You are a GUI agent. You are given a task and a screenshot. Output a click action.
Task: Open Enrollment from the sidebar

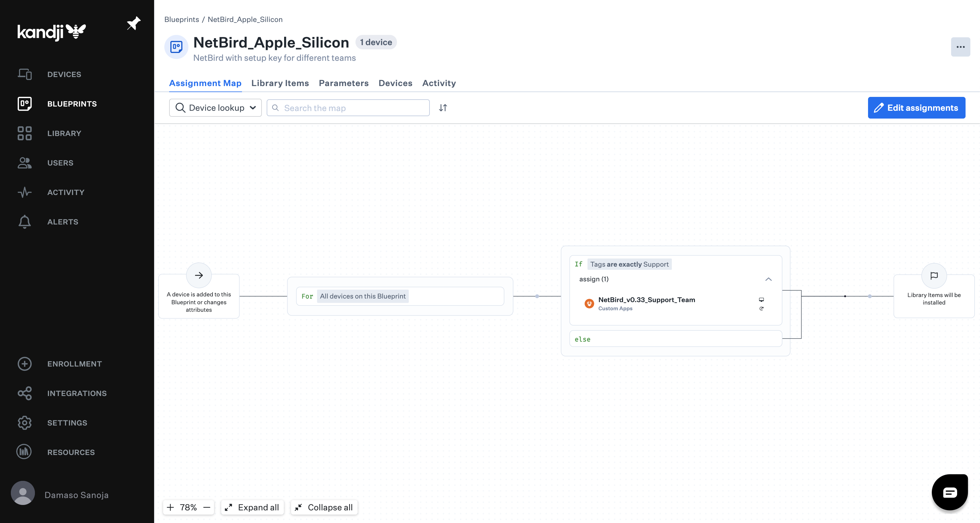75,364
